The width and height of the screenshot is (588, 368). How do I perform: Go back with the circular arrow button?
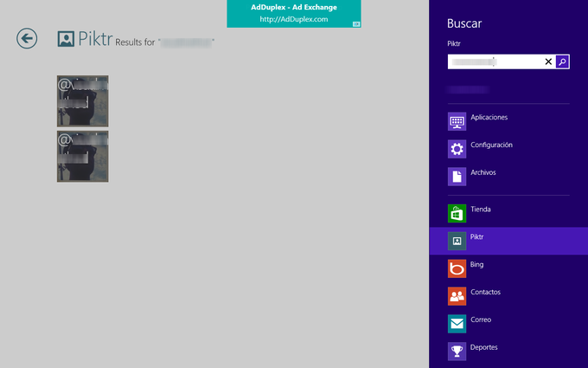click(27, 38)
